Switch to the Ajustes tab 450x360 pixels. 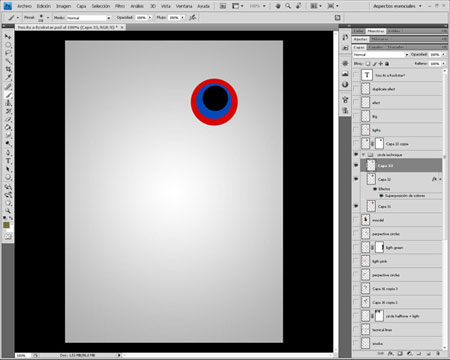[360, 39]
